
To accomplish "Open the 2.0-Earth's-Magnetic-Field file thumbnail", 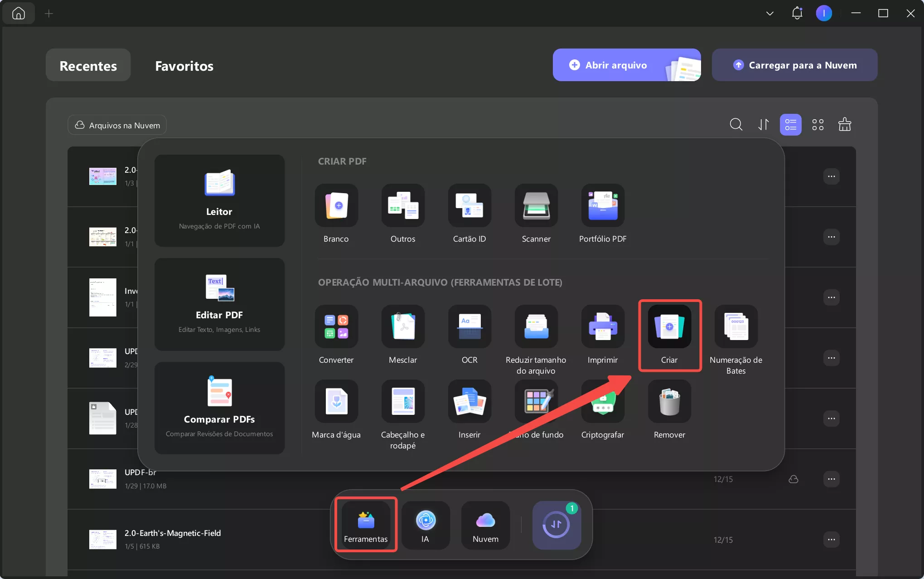I will 102,540.
